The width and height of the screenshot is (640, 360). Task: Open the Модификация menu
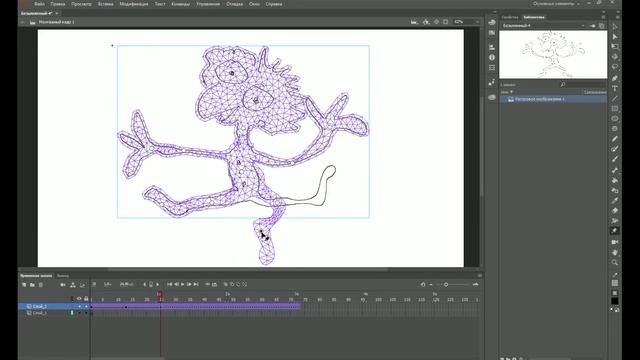[134, 4]
